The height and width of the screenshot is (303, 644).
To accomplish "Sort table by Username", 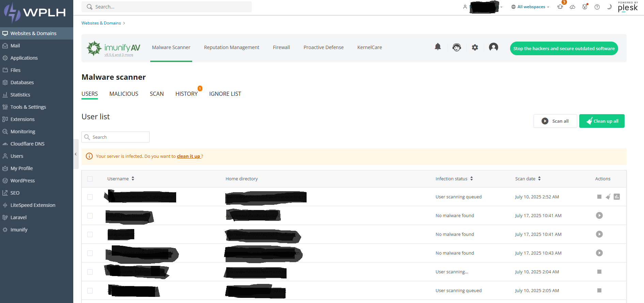I will [x=121, y=179].
